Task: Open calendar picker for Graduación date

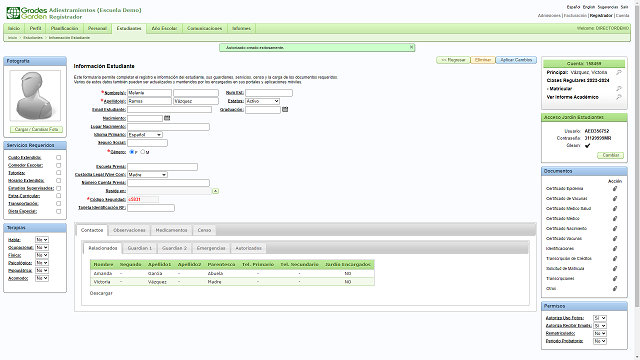Action: (x=285, y=109)
